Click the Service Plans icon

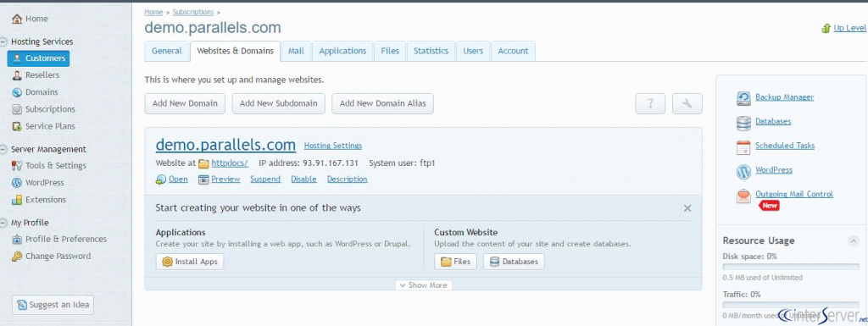point(17,126)
